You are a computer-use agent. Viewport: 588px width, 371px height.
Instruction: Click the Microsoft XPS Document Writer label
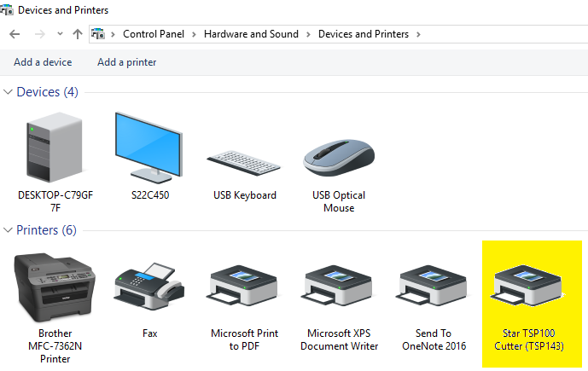pos(339,339)
